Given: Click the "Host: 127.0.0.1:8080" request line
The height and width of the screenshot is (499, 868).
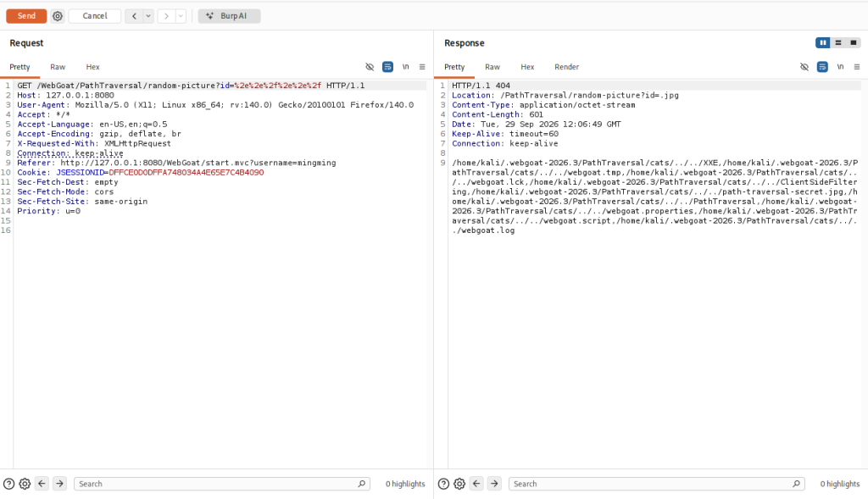Looking at the screenshot, I should pyautogui.click(x=65, y=95).
